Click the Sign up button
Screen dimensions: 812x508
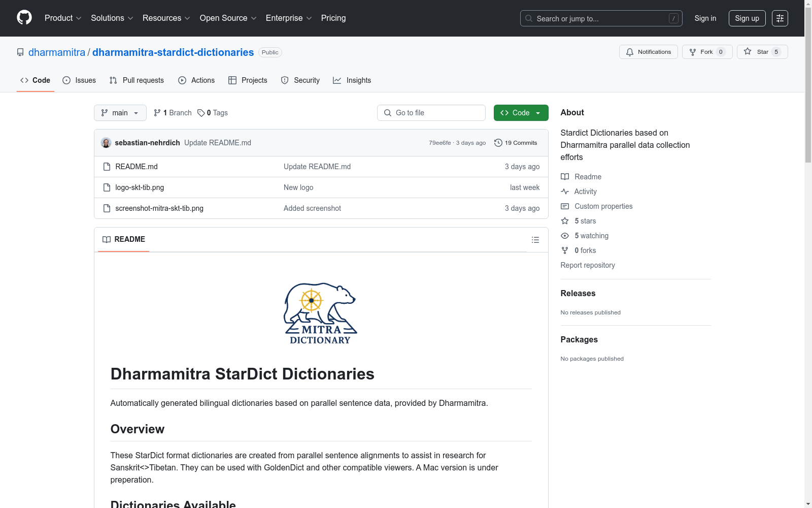(x=747, y=18)
